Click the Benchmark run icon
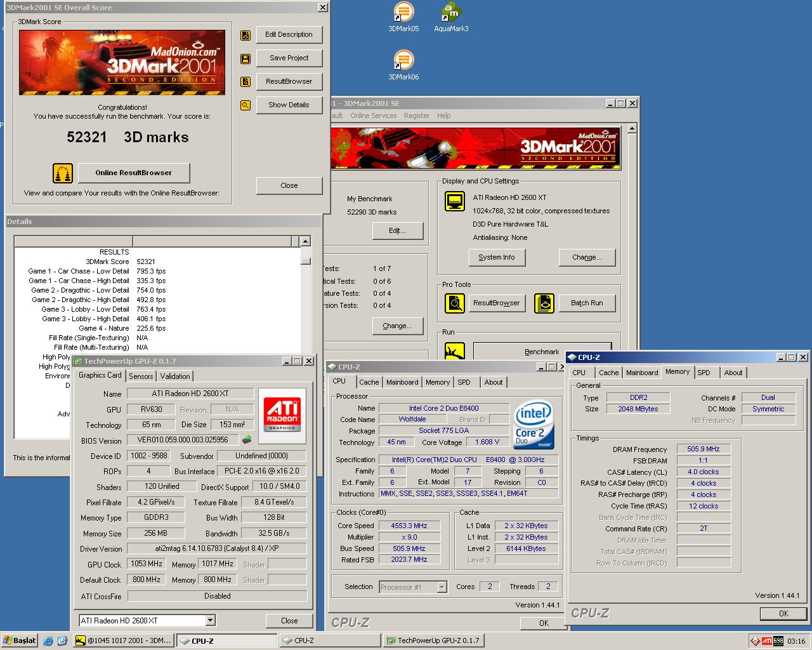The width and height of the screenshot is (812, 650). (x=455, y=350)
